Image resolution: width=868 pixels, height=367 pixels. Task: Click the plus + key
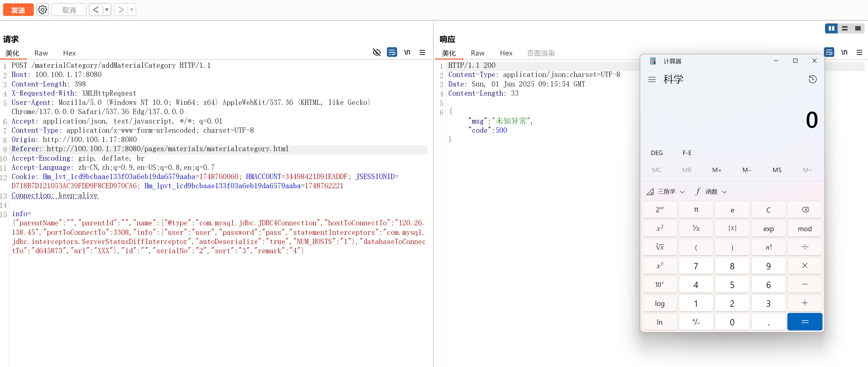pos(805,303)
